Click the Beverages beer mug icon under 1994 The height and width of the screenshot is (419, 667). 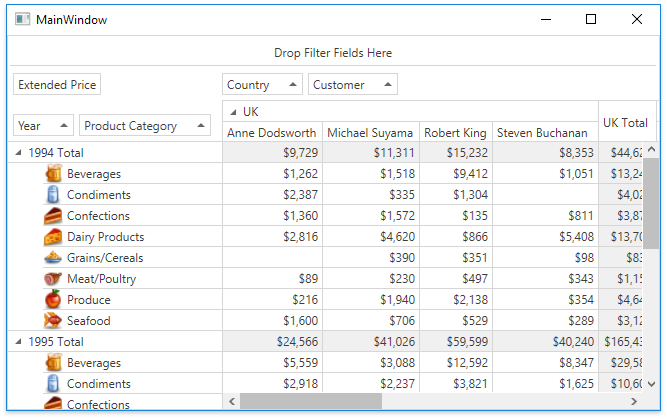[x=53, y=173]
